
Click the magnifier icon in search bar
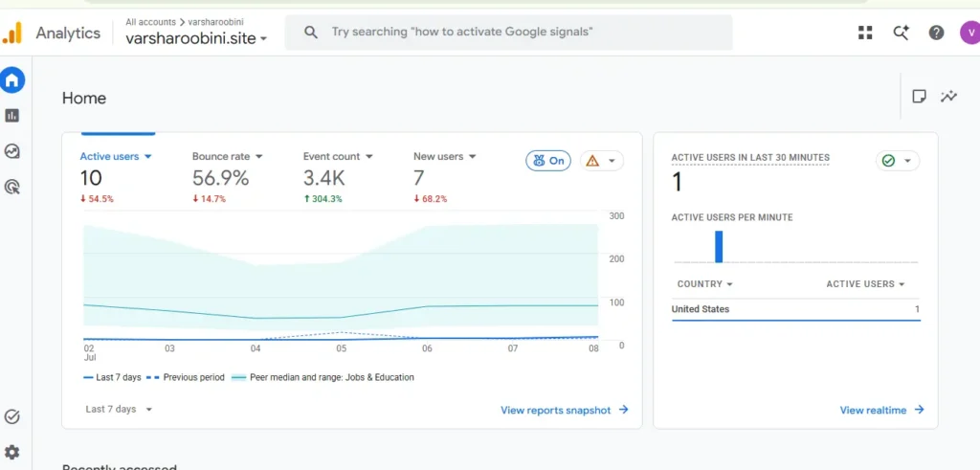click(311, 32)
